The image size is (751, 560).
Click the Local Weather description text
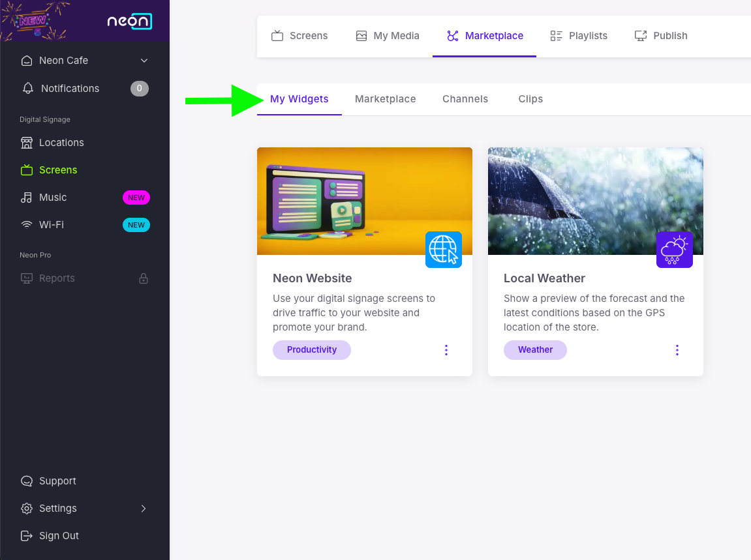[x=594, y=312]
